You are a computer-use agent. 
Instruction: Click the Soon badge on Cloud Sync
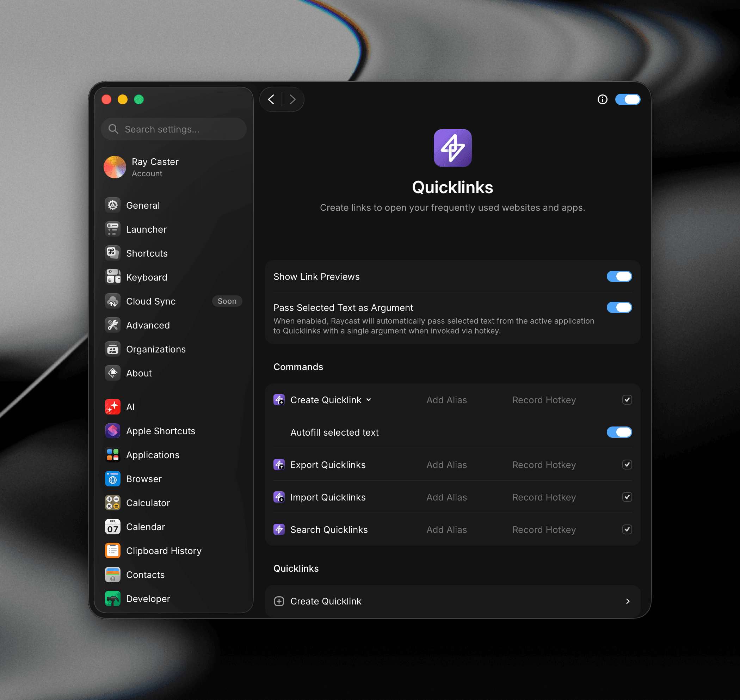(x=227, y=301)
